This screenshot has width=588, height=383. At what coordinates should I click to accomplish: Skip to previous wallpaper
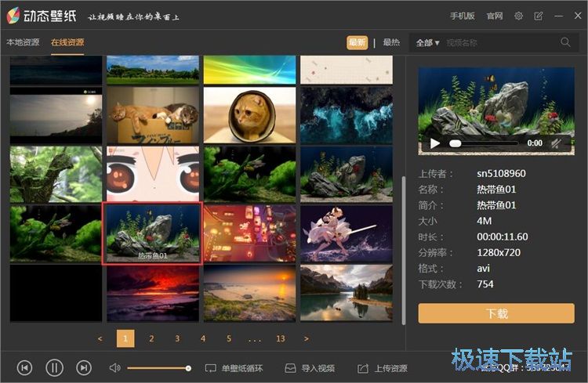(x=24, y=367)
